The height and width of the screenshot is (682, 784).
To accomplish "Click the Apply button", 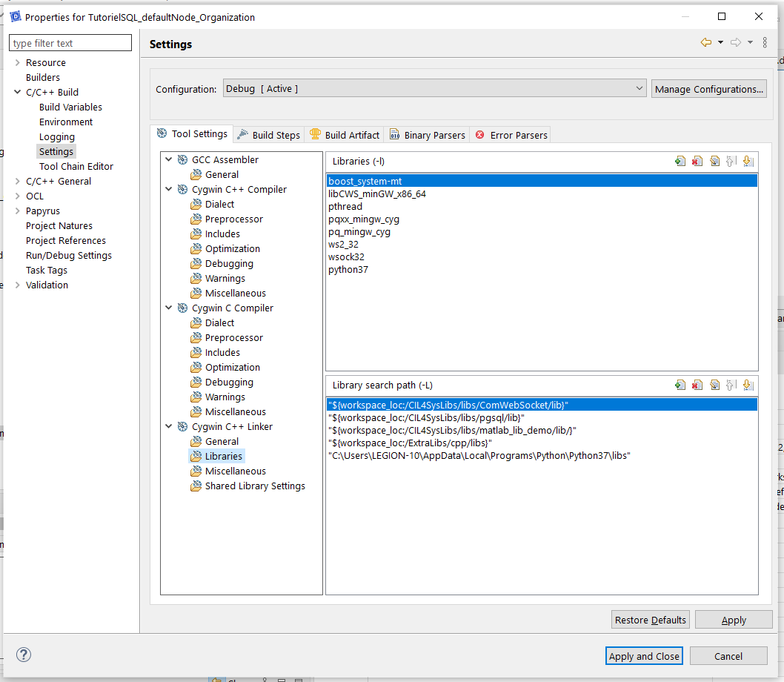I will coord(734,620).
